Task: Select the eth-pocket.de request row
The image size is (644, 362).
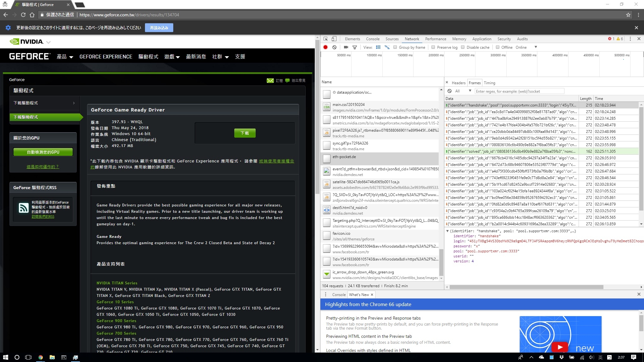Action: coord(380,159)
